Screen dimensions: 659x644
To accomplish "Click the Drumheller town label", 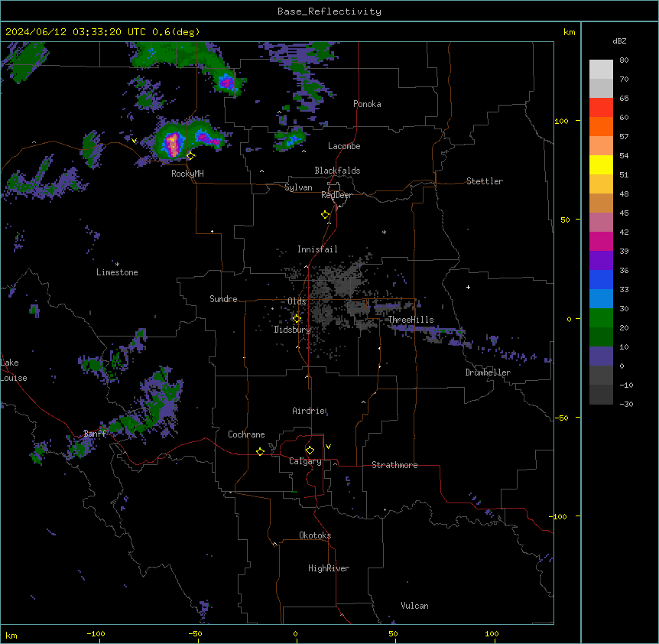I will pos(488,372).
